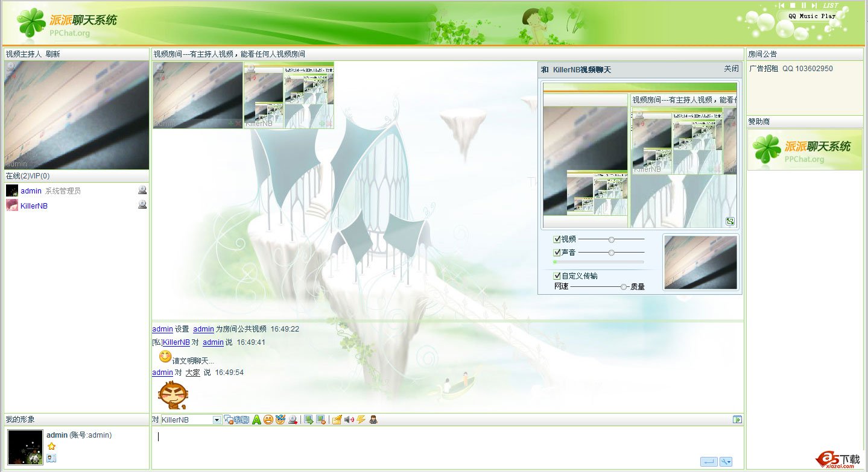
Task: Click the KillerNB username in the online list
Action: [34, 206]
